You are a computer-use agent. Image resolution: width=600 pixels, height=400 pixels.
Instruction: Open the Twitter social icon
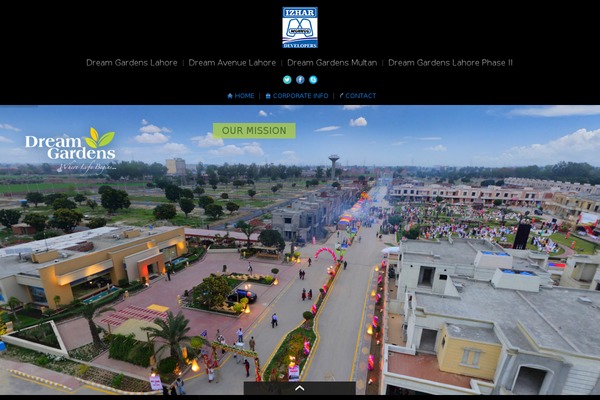pos(287,80)
